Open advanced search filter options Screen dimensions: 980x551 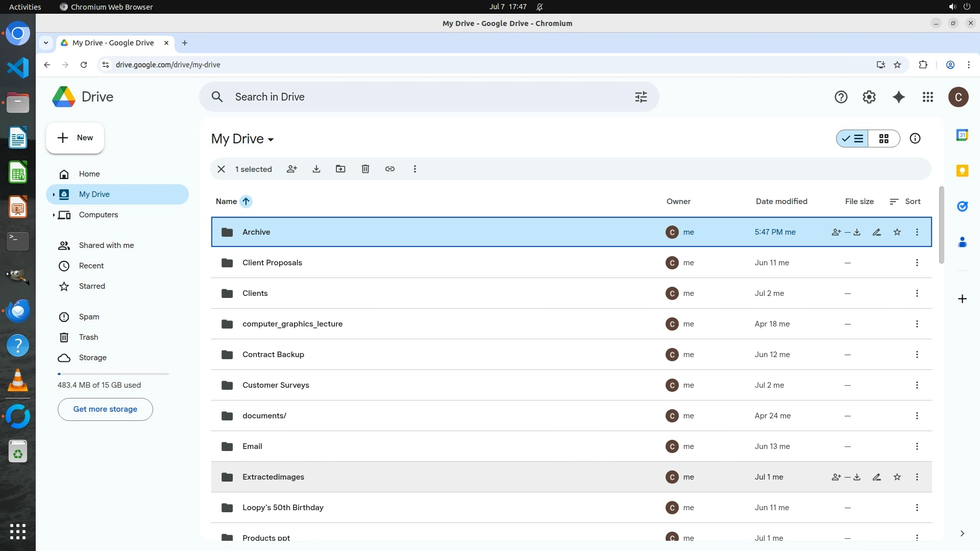pyautogui.click(x=641, y=97)
